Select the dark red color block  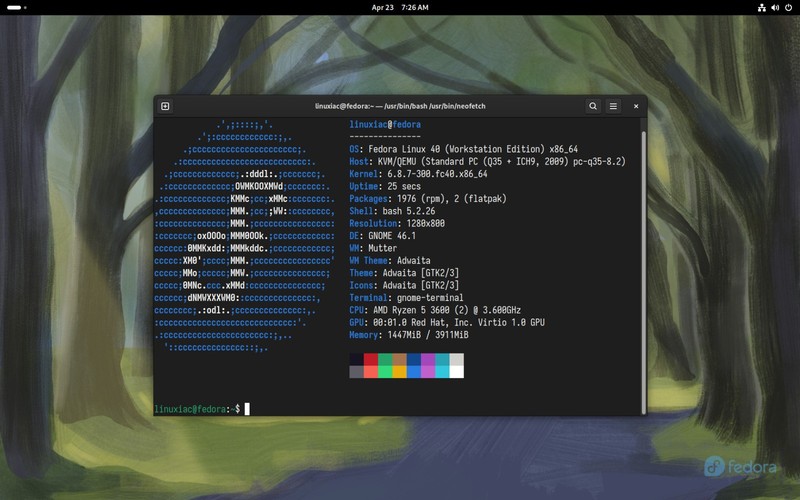click(x=371, y=359)
